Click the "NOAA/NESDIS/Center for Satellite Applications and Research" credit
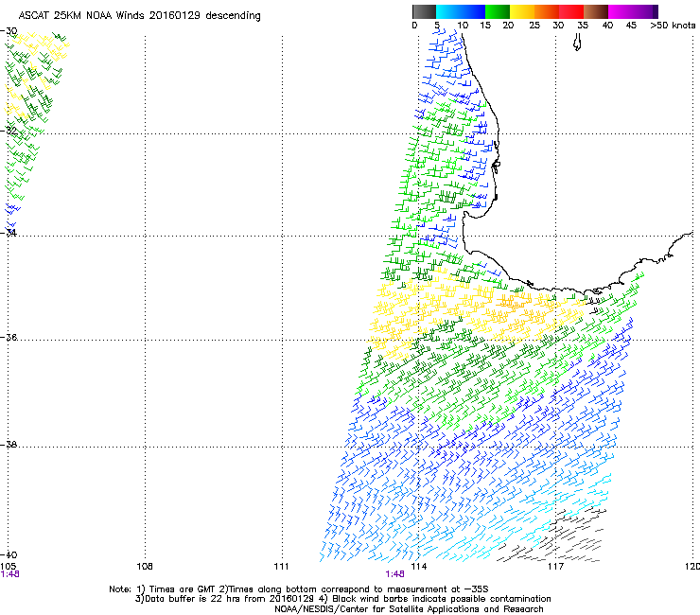 (x=409, y=609)
